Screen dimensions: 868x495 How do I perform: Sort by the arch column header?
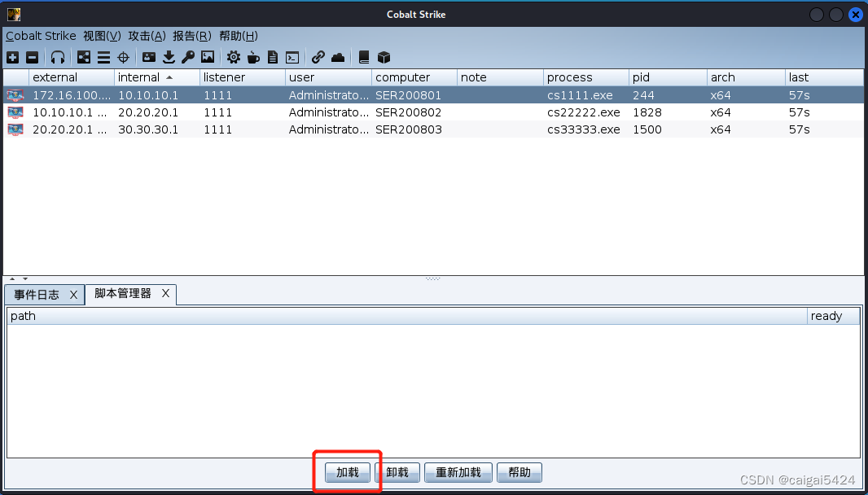[x=746, y=77]
